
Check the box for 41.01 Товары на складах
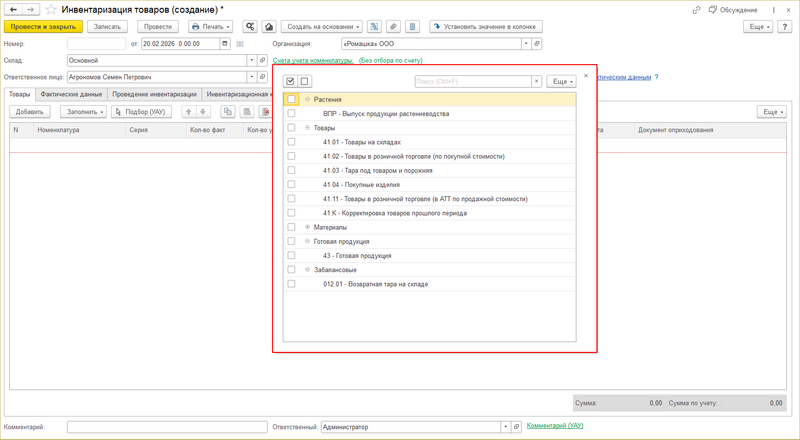point(291,142)
